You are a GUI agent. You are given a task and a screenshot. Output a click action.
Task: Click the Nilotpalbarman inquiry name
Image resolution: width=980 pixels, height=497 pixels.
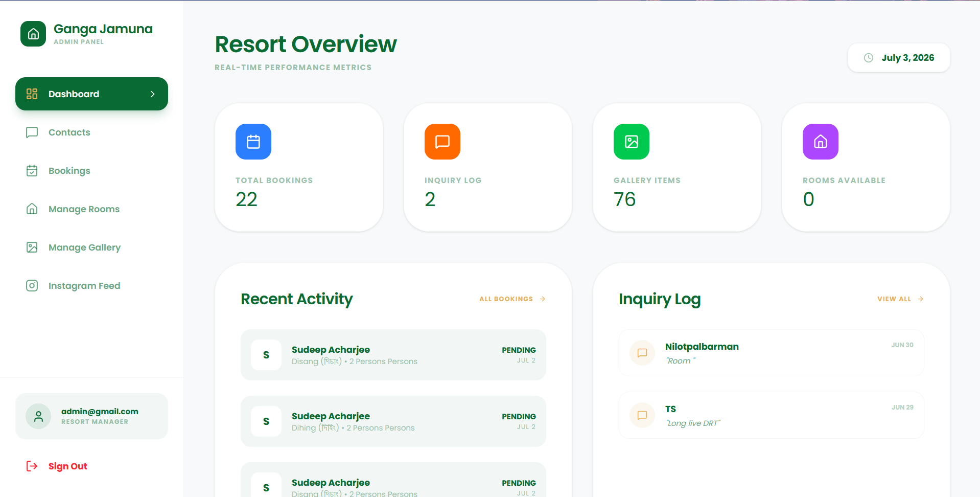702,347
